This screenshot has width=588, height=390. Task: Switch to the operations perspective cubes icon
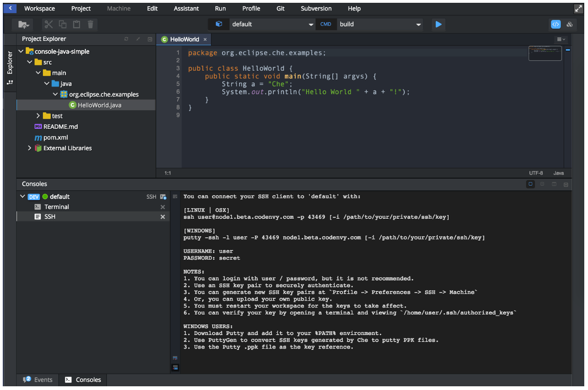(569, 24)
